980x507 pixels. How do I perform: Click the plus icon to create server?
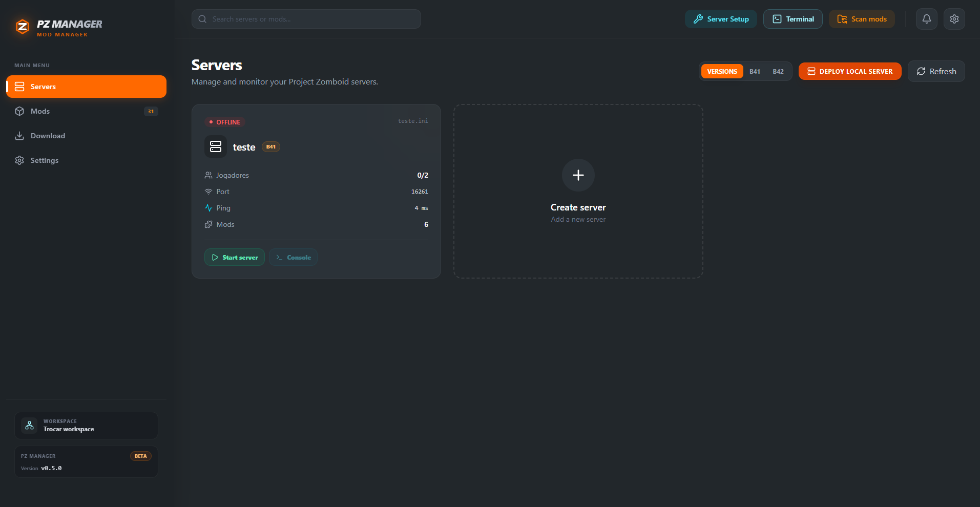point(578,175)
